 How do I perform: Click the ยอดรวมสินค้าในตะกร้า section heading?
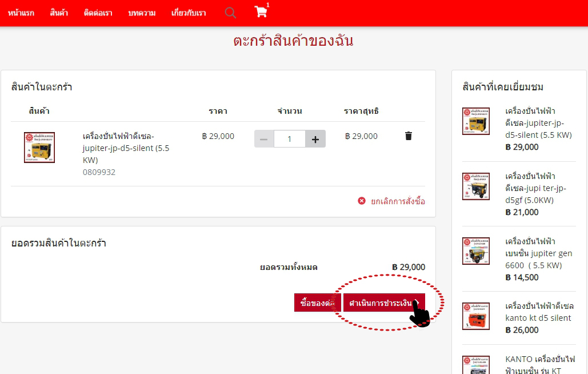point(58,243)
